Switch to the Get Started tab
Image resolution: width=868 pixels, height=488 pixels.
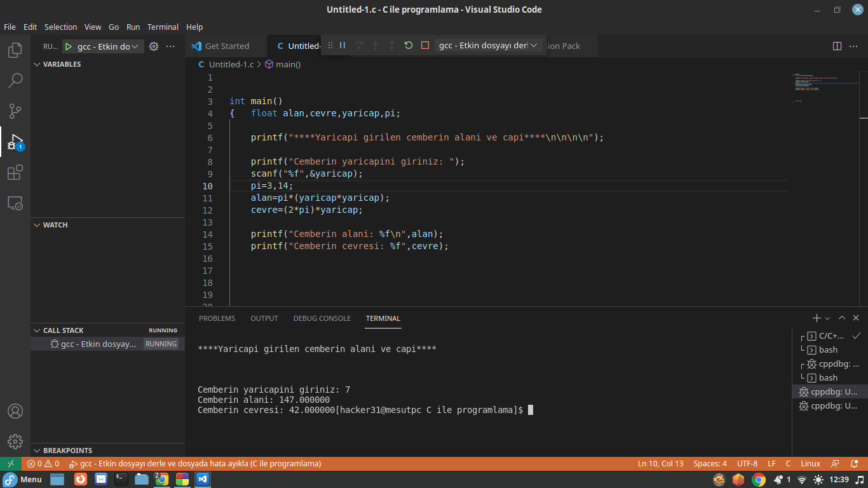[226, 46]
